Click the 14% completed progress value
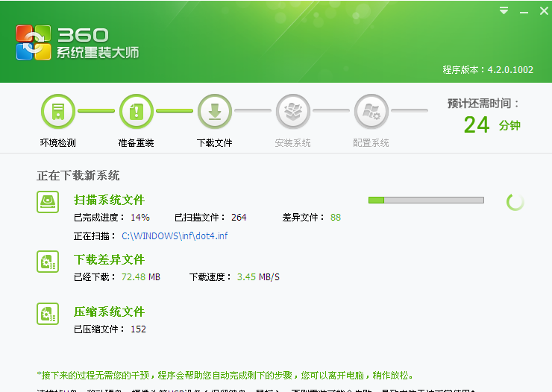Viewport: 552px width, 392px height. (140, 218)
